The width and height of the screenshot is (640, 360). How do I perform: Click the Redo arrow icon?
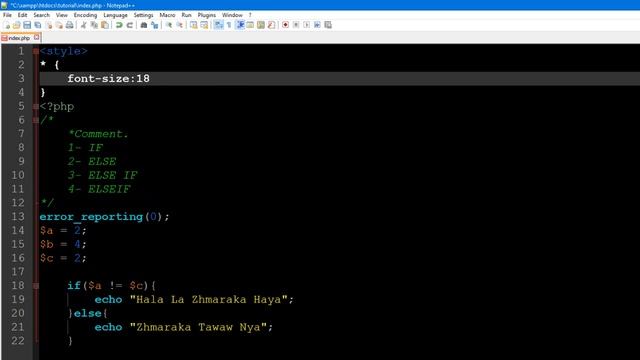[x=129, y=25]
